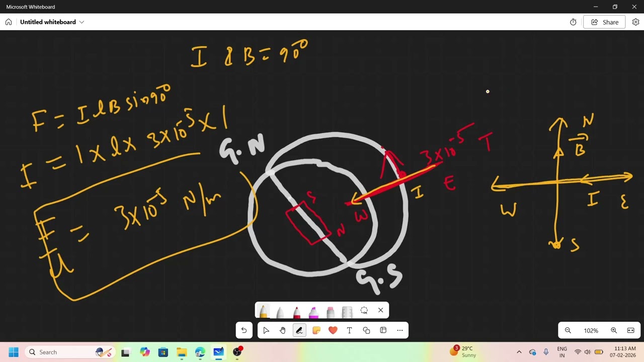
Task: Open the weather widget showing 29°C
Action: (464, 352)
